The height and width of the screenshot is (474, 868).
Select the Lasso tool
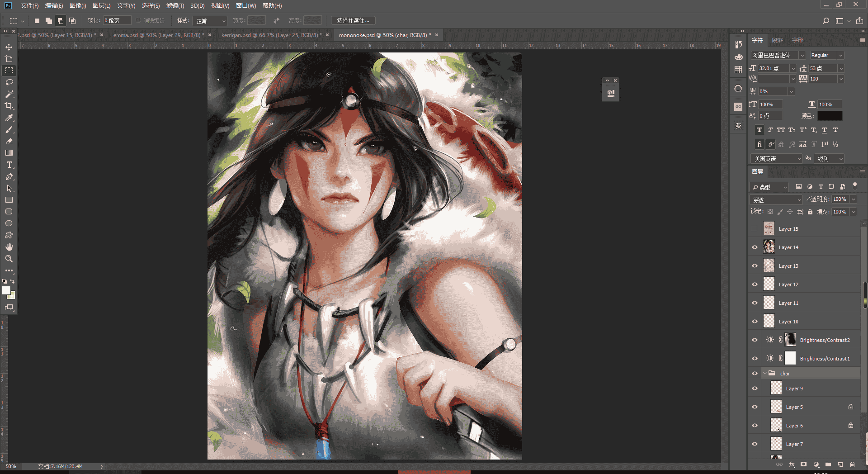[9, 82]
